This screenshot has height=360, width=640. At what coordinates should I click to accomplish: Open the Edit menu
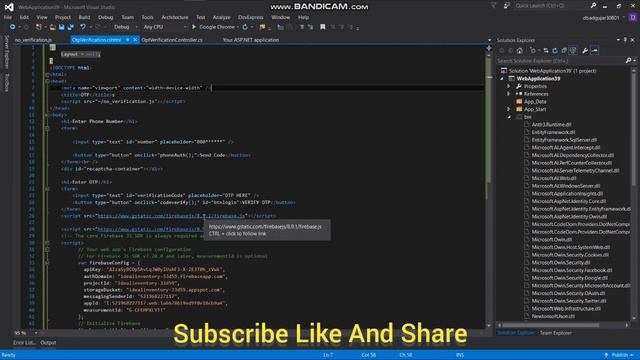[24, 17]
